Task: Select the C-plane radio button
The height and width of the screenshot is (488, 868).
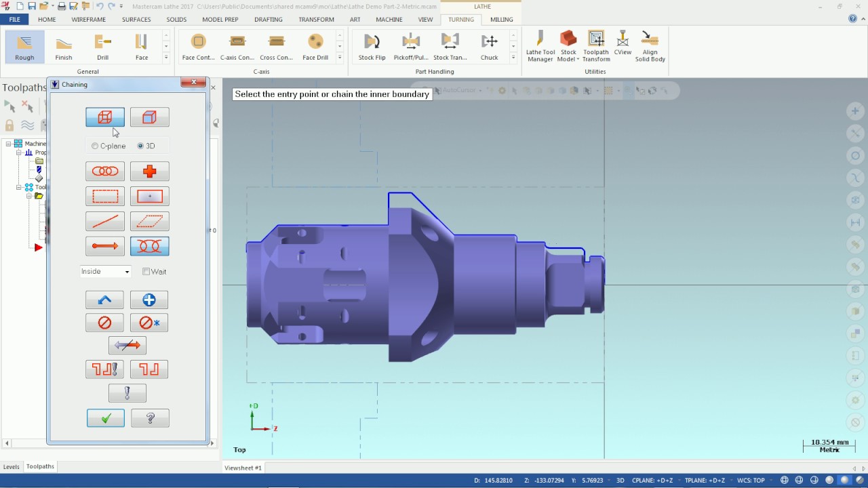Action: tap(95, 146)
